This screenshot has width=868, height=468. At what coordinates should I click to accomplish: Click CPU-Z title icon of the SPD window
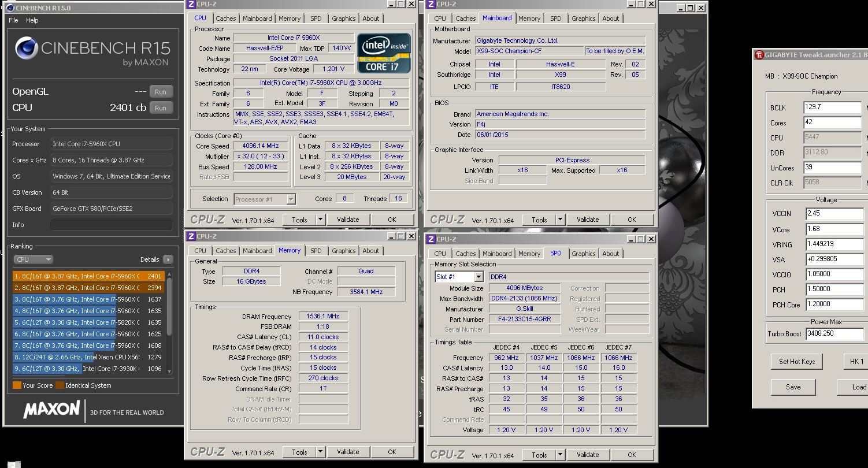click(x=431, y=239)
